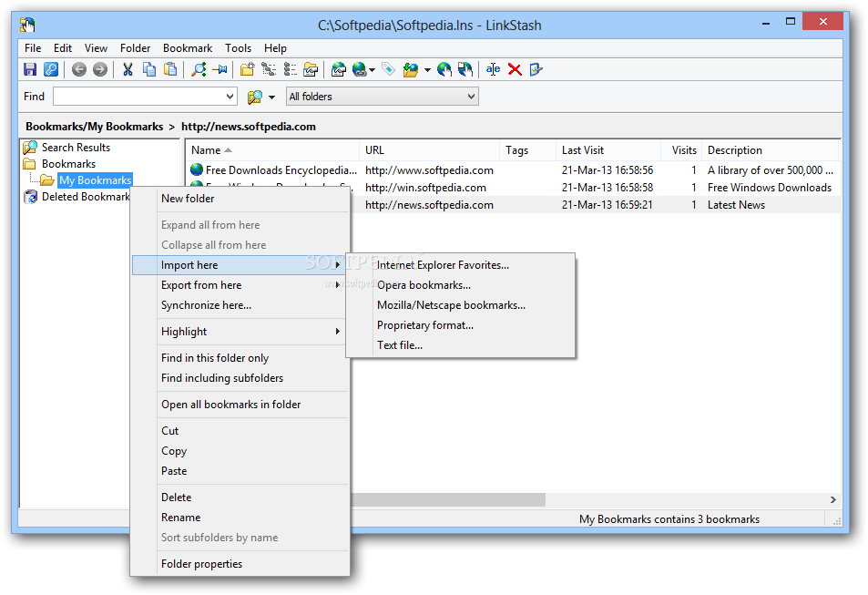Select Text file import option
Viewport: 868px width, 595px height.
tap(461, 344)
